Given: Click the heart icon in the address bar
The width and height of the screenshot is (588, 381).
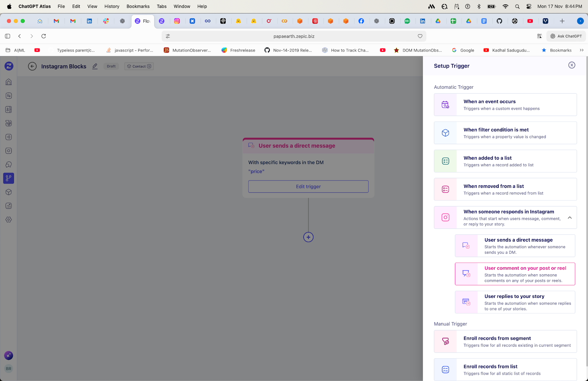Looking at the screenshot, I should tap(420, 36).
